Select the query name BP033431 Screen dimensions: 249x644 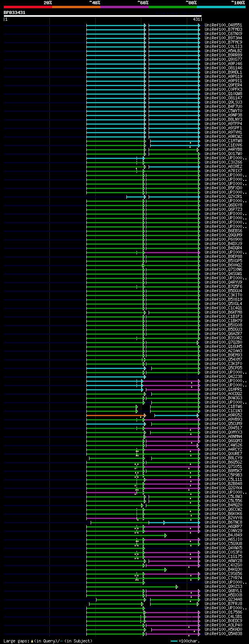tap(15, 12)
